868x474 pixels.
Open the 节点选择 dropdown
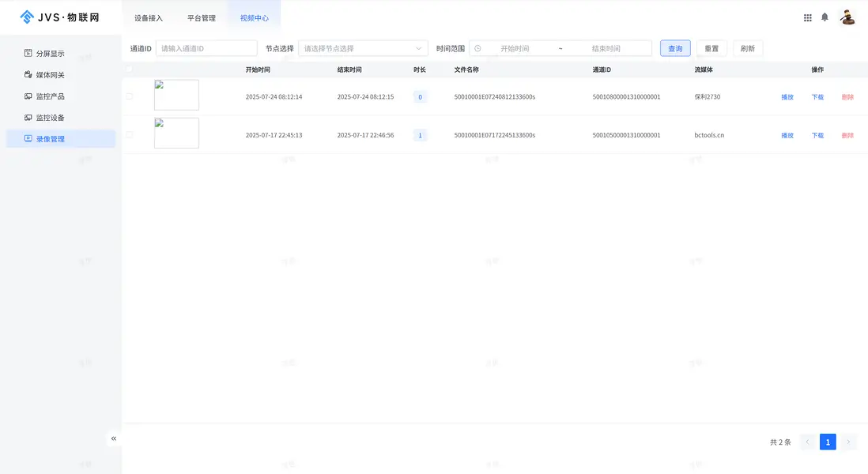point(363,49)
